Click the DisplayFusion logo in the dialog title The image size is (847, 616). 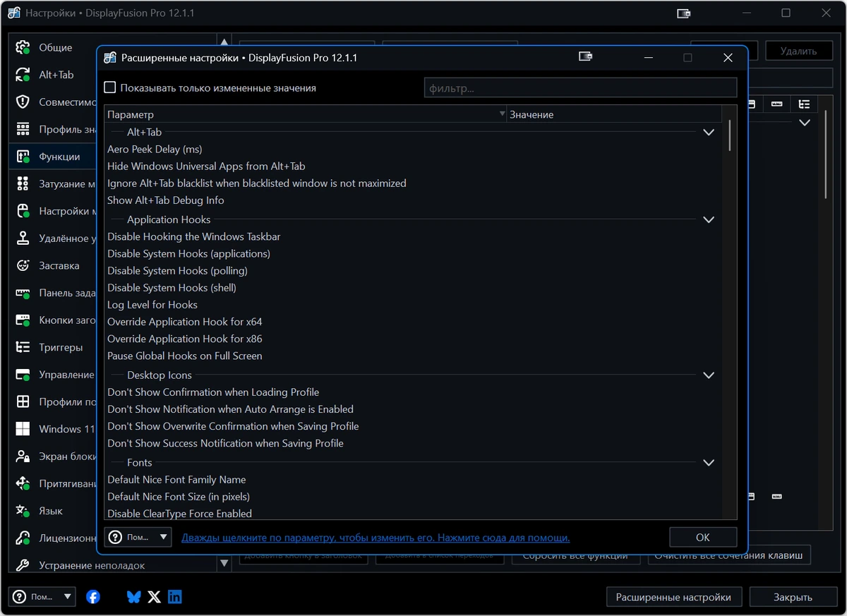110,58
